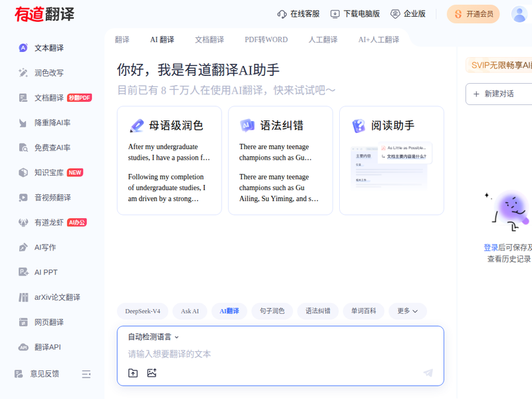
Task: Expand the 更多 options dropdown
Action: [407, 311]
